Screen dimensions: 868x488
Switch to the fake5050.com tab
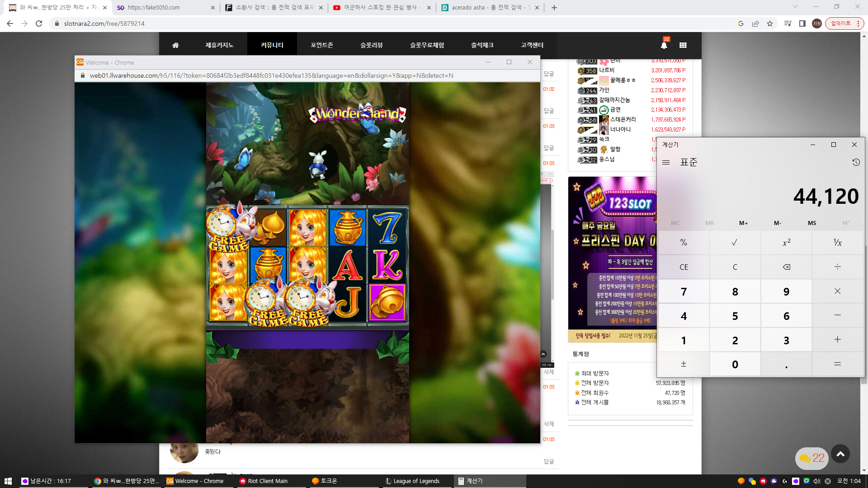click(165, 8)
